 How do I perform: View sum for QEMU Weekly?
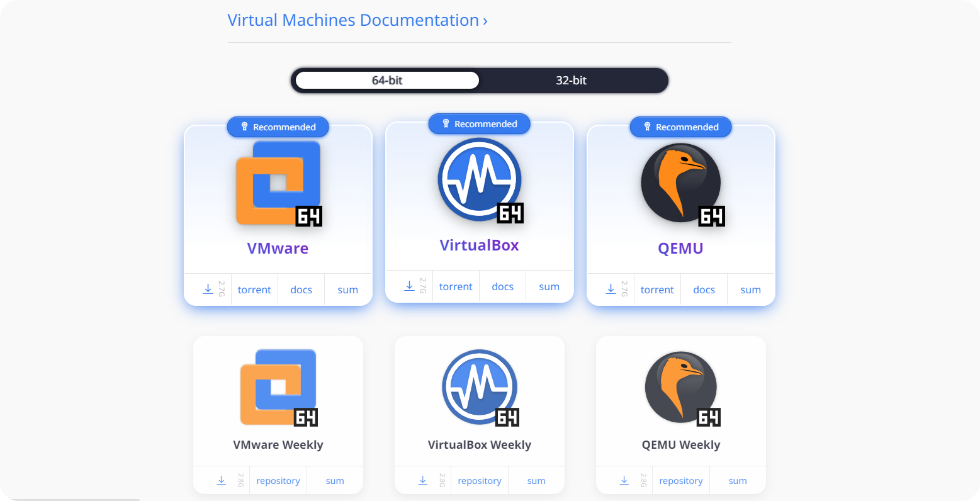(x=738, y=481)
